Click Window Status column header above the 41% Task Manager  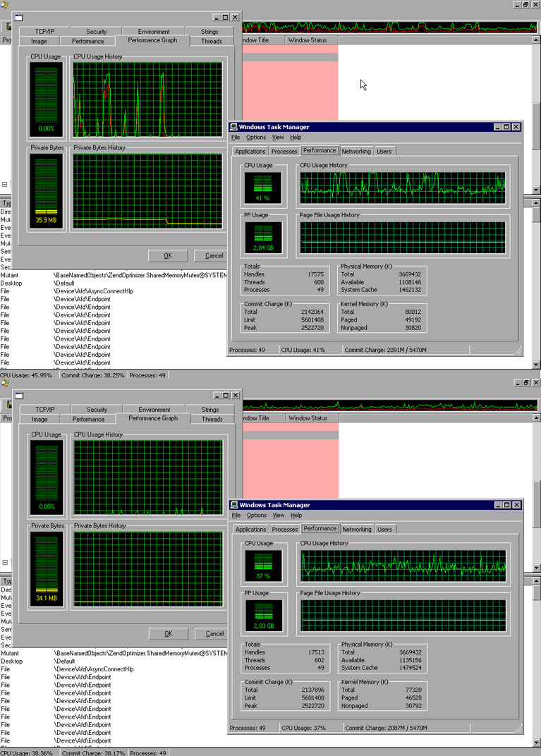(312, 40)
